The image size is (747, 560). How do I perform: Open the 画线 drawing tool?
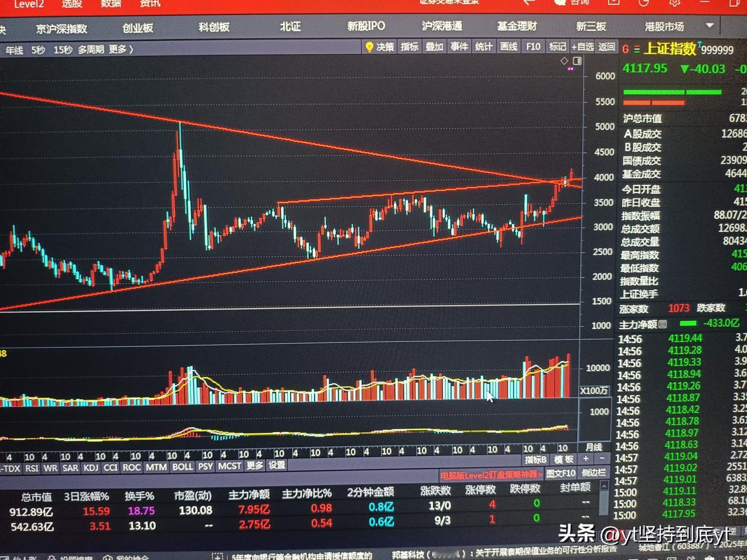[x=508, y=47]
